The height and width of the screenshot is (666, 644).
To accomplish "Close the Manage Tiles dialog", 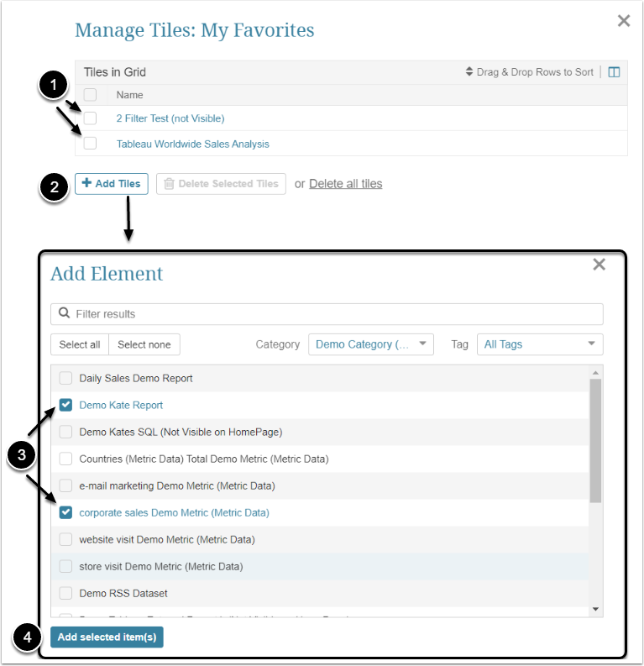I will click(624, 21).
